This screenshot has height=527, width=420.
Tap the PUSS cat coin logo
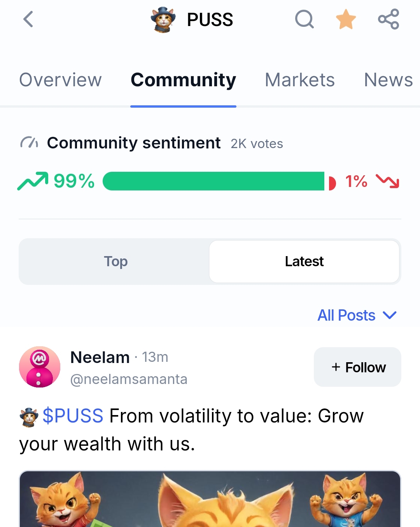(163, 19)
